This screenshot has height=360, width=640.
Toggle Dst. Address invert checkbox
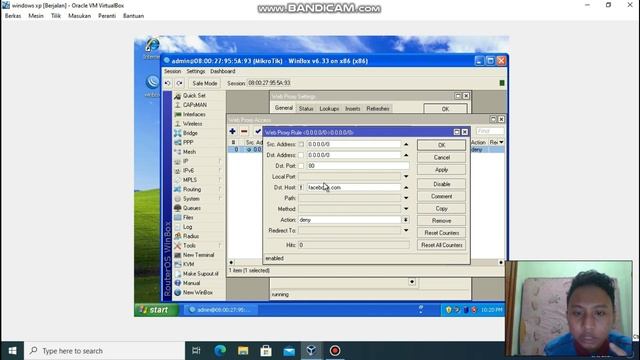tap(301, 156)
